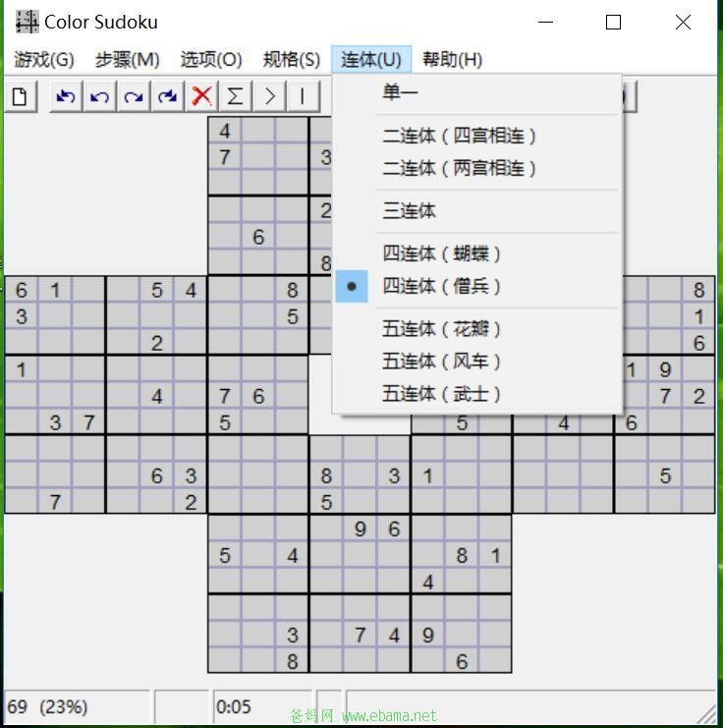Open the 规格(S) menu
Viewport: 723px width, 728px height.
click(292, 59)
